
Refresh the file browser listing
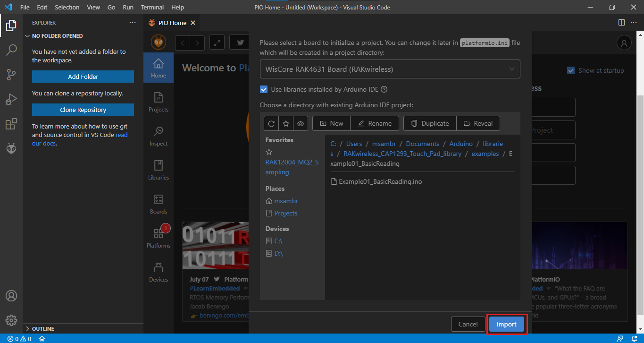tap(271, 123)
